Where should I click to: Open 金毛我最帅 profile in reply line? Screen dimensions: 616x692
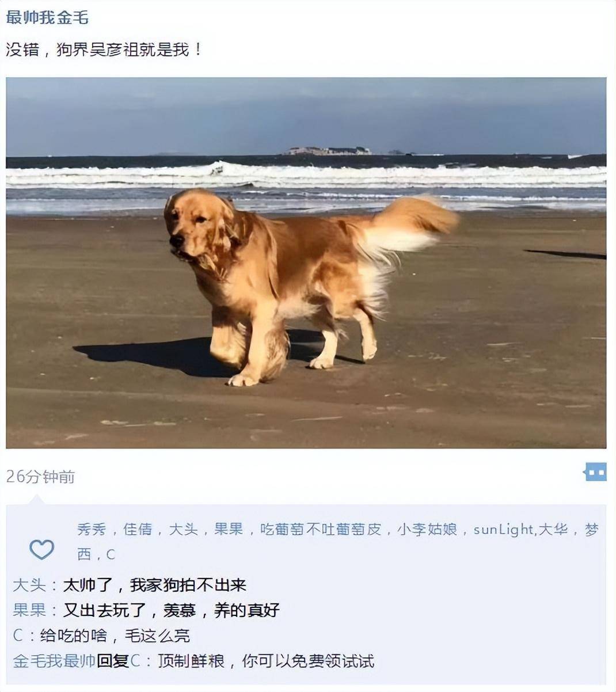pos(54,661)
